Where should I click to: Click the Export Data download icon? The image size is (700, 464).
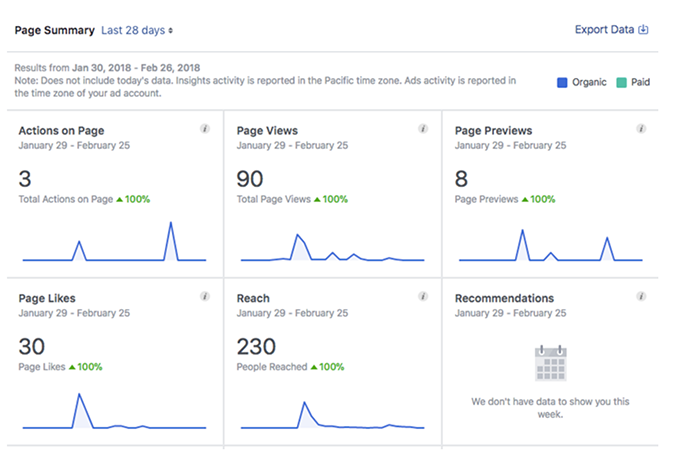pyautogui.click(x=644, y=30)
